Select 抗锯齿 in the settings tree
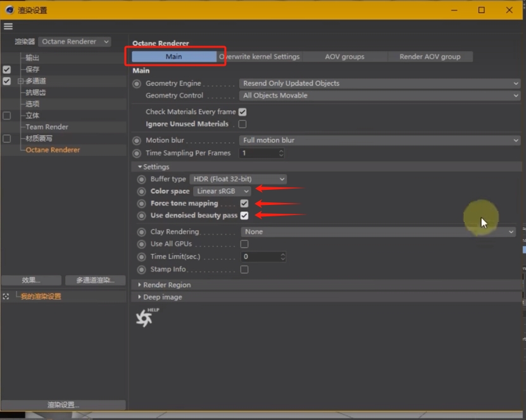The image size is (526, 420). click(35, 92)
